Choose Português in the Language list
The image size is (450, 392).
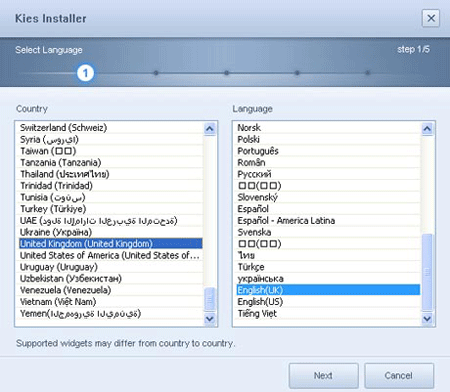click(x=328, y=151)
